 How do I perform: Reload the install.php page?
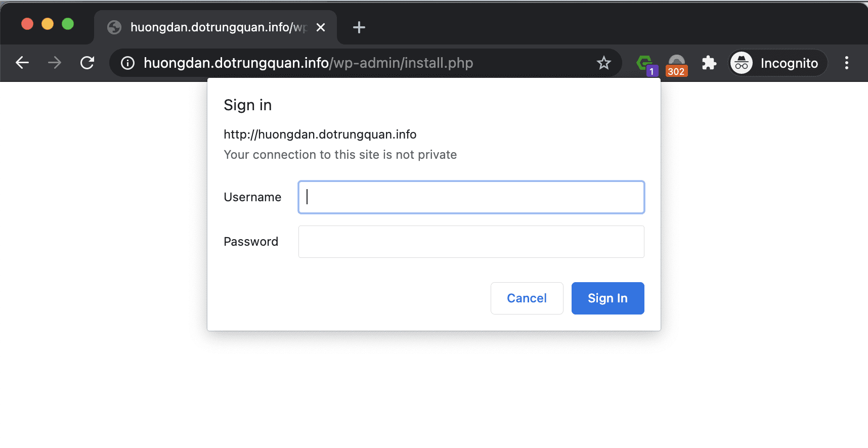click(87, 63)
